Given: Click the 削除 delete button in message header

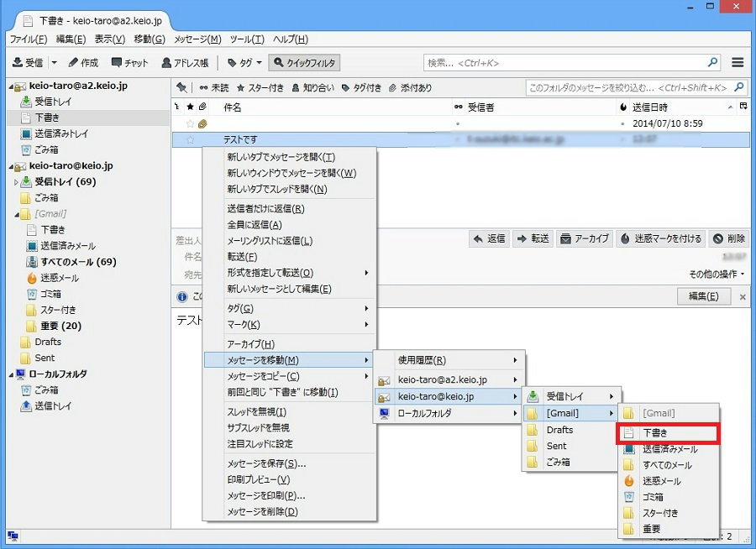Looking at the screenshot, I should (x=728, y=238).
